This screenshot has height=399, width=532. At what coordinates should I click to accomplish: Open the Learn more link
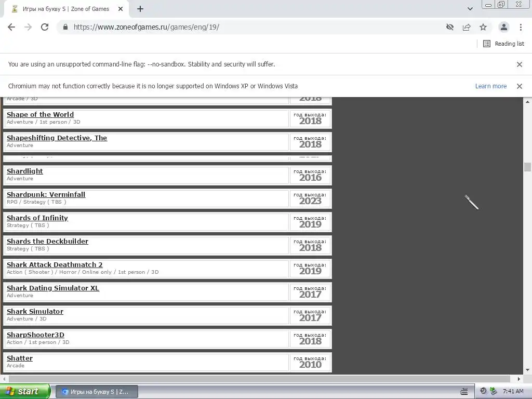point(490,86)
